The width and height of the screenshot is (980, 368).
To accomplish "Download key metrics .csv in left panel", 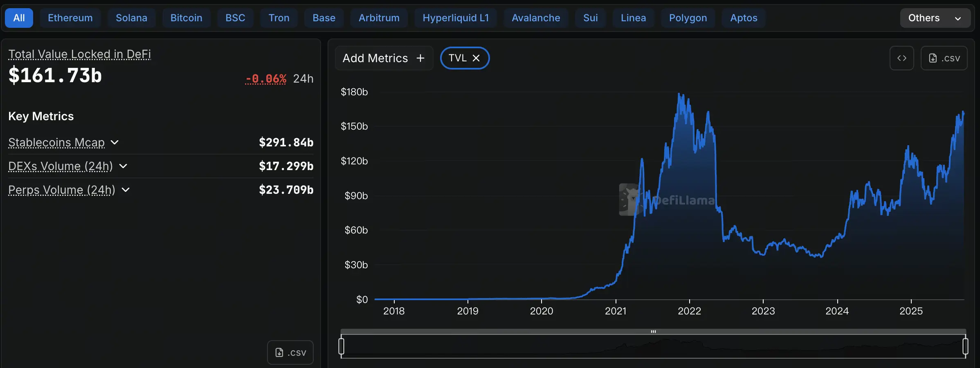I will coord(290,352).
